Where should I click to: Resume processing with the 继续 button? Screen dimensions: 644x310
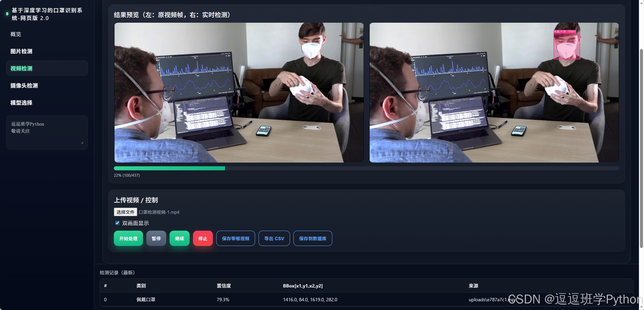coord(179,239)
